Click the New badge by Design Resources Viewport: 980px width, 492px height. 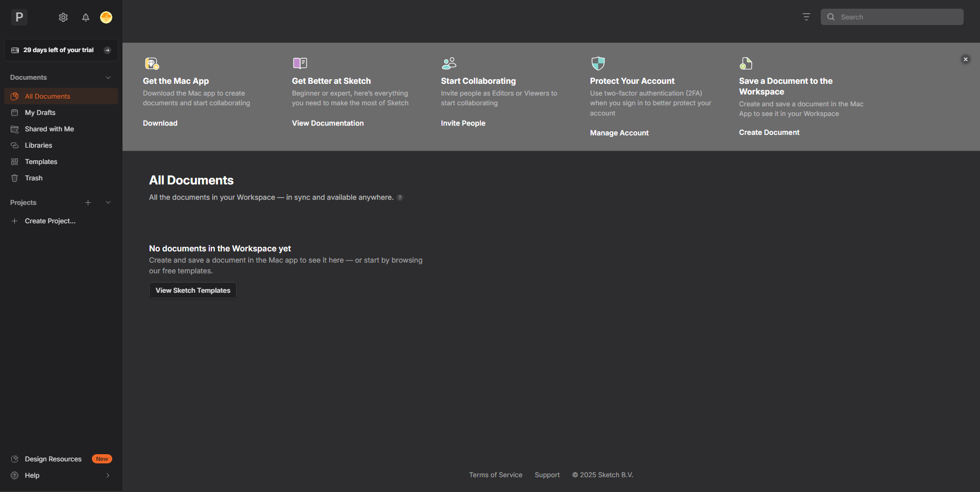pos(102,459)
